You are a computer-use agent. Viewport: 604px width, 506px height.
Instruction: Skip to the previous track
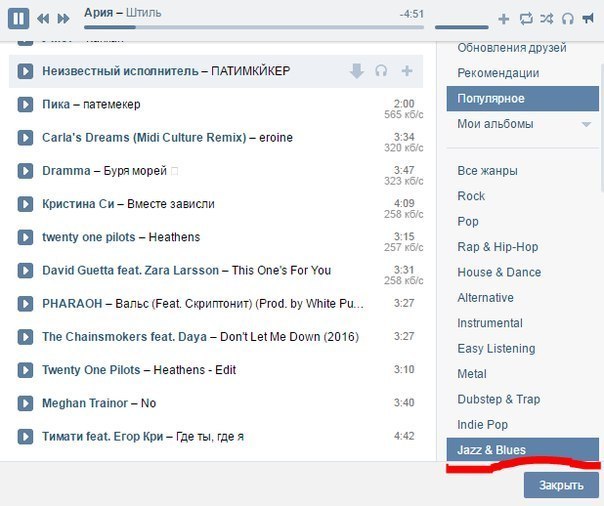tap(43, 19)
